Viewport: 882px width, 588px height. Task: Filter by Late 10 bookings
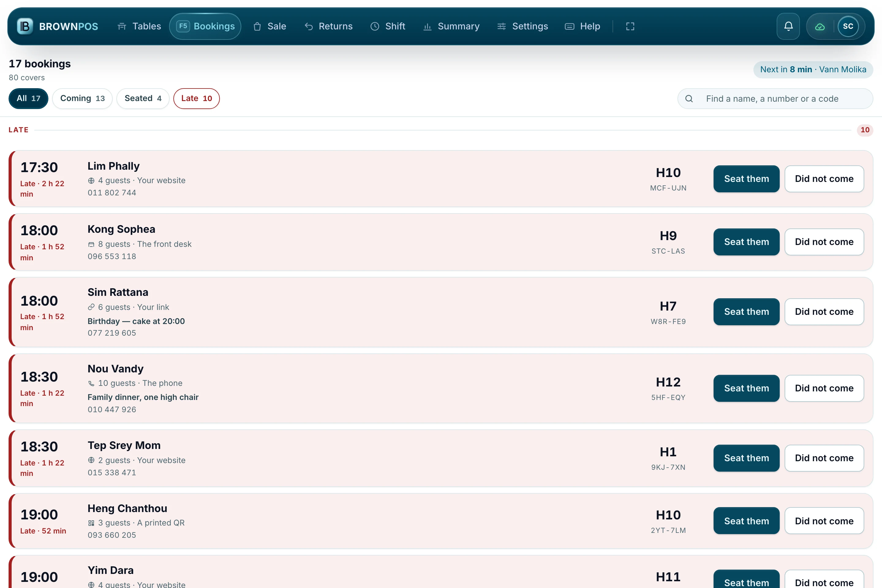(197, 99)
